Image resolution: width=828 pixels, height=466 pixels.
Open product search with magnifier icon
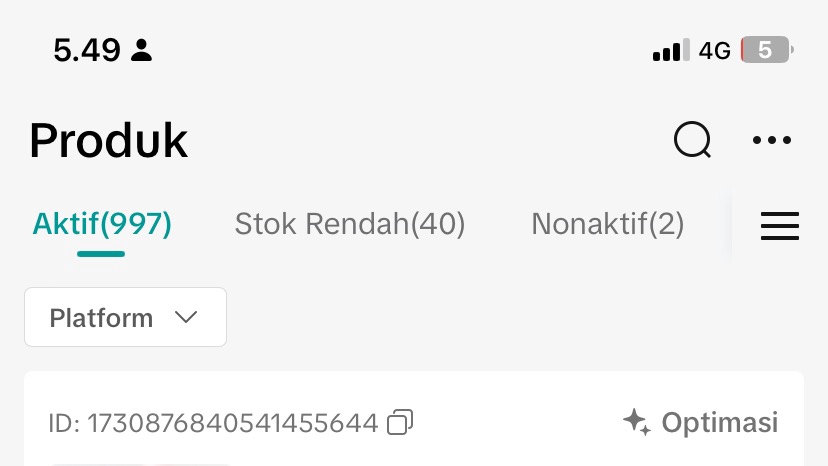click(x=692, y=140)
